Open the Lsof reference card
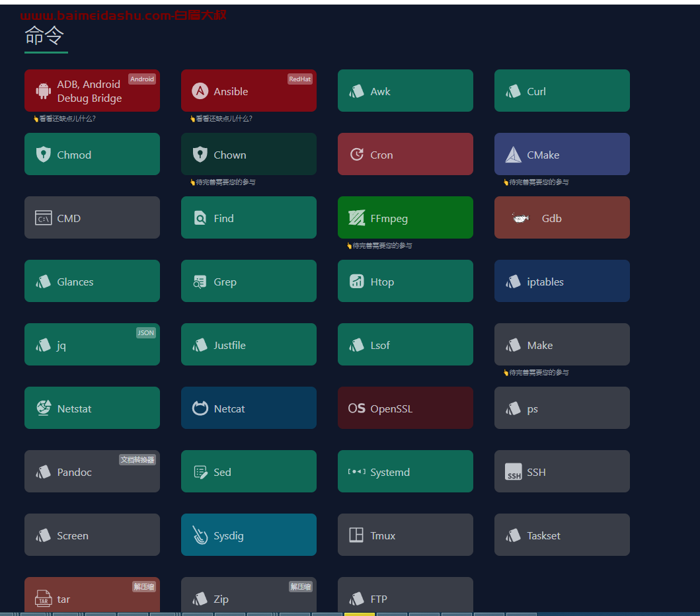Screen dimensions: 700x616 [x=405, y=344]
